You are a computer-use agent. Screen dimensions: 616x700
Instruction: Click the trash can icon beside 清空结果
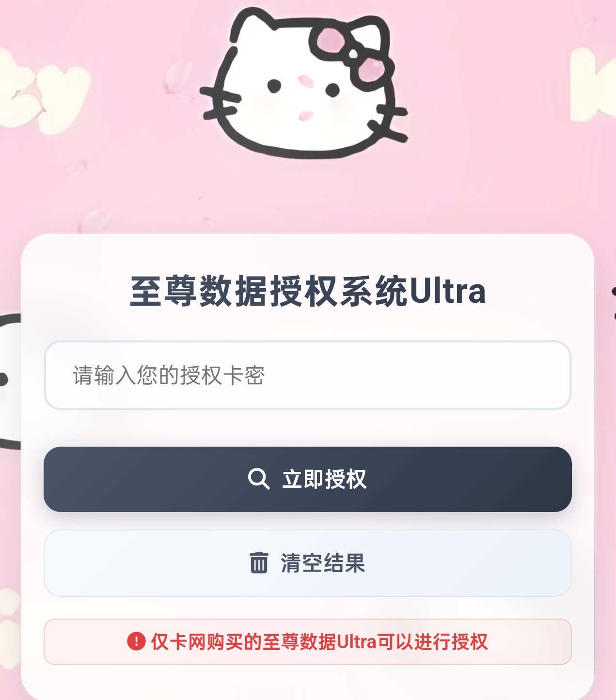click(x=259, y=562)
